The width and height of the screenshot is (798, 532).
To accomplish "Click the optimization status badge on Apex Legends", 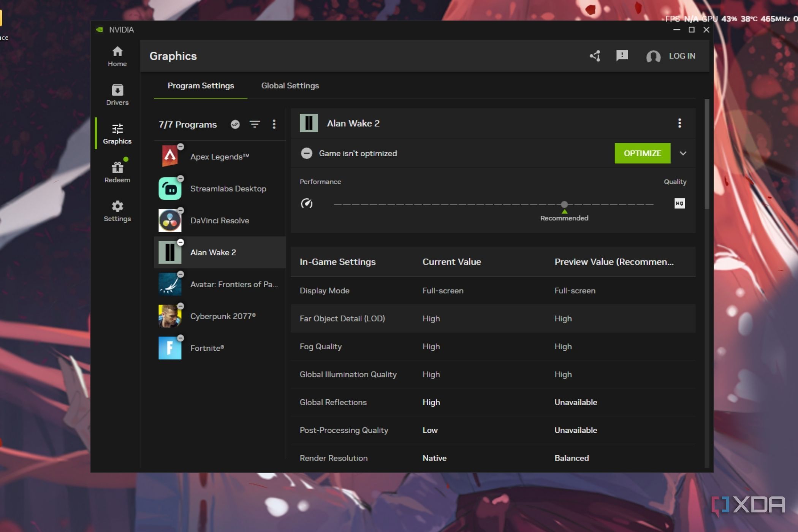I will [x=181, y=147].
